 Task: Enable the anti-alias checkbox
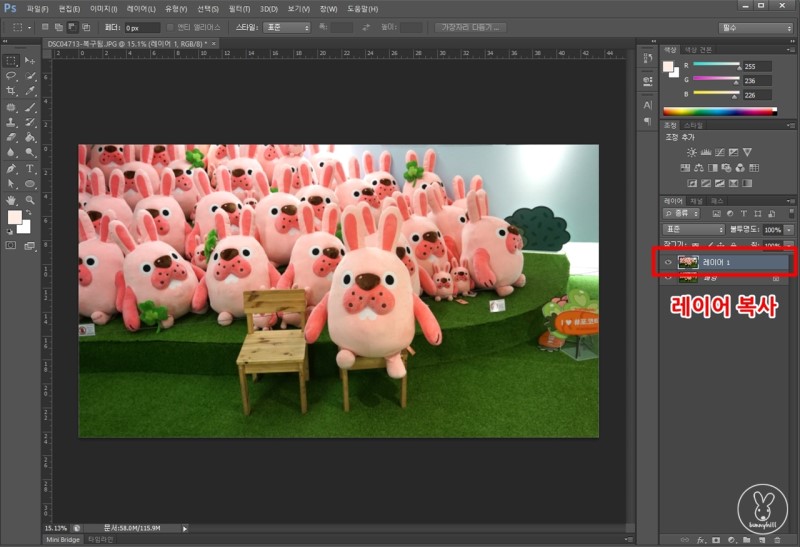[x=170, y=27]
